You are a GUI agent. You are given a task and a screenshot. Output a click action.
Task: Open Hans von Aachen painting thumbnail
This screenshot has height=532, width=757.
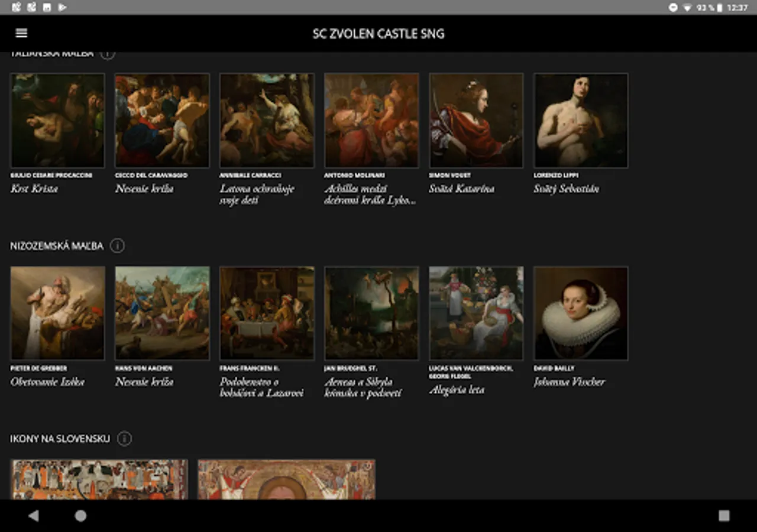(162, 313)
